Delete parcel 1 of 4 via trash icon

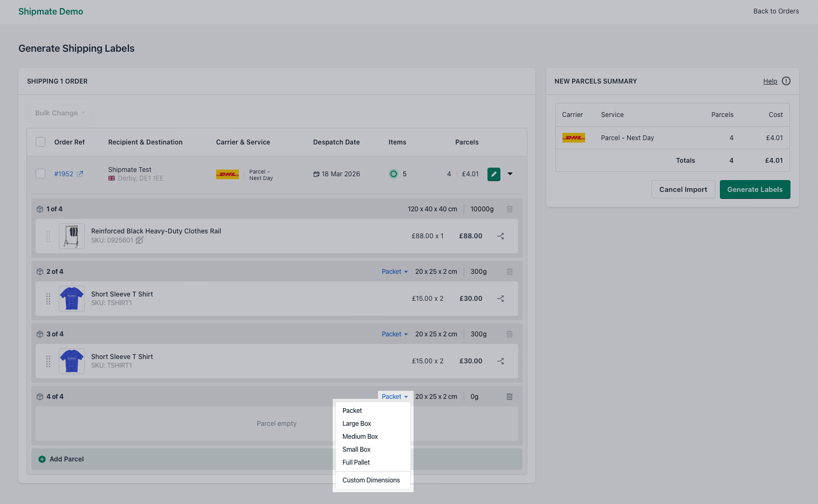coord(509,209)
